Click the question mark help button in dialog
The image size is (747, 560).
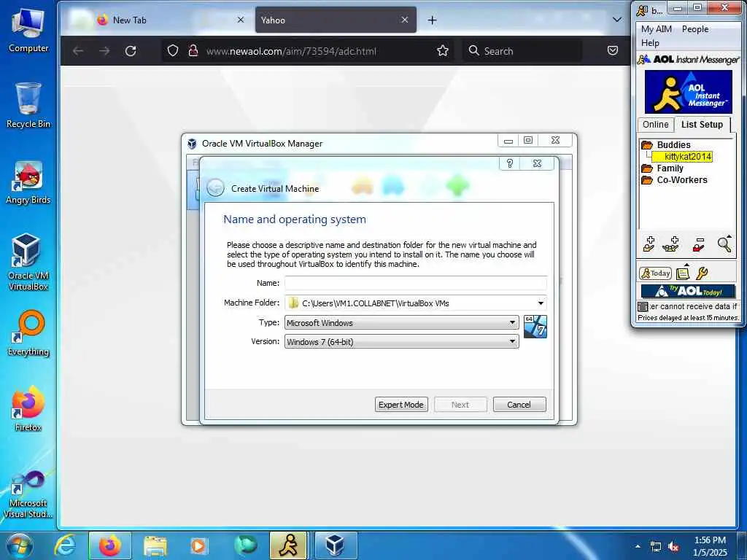pos(510,164)
